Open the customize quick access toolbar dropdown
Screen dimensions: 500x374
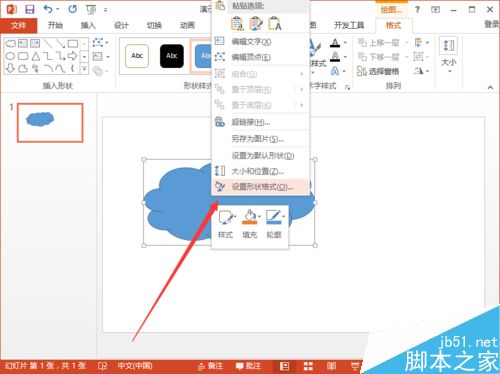point(106,10)
